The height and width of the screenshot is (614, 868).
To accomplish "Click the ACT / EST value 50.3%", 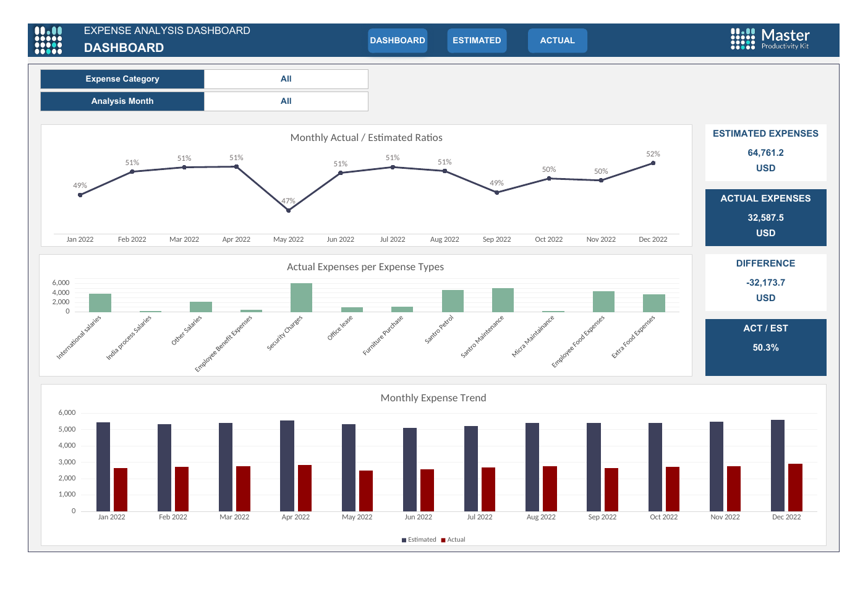I will tap(765, 348).
